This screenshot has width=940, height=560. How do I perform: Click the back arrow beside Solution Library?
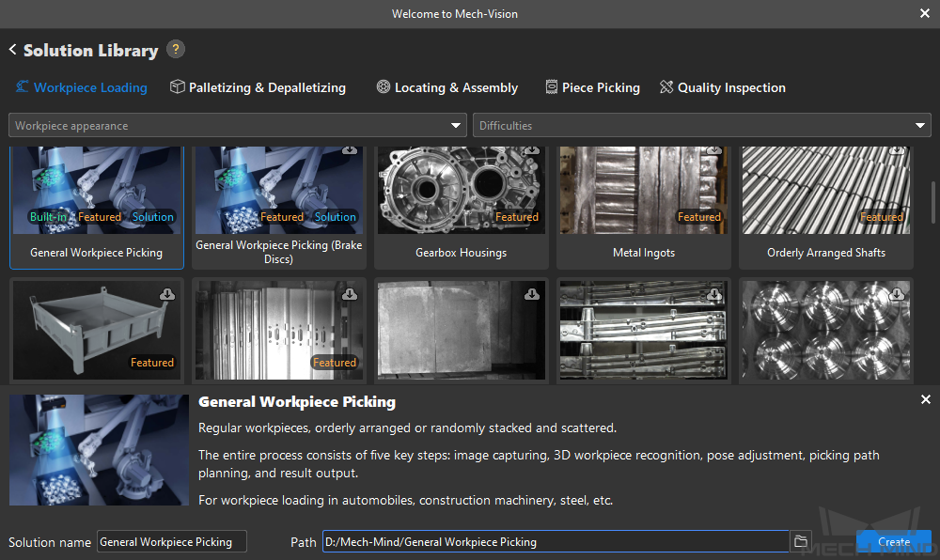tap(13, 50)
